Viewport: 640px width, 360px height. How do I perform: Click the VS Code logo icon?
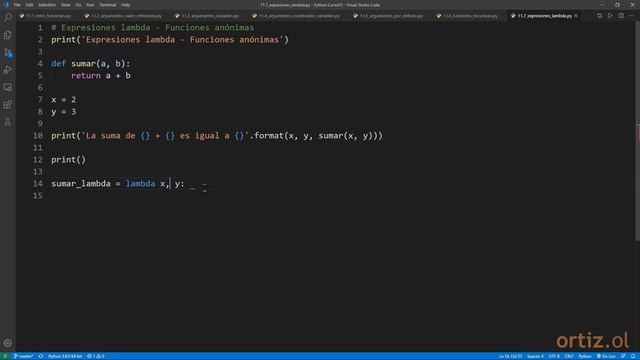pos(6,4)
